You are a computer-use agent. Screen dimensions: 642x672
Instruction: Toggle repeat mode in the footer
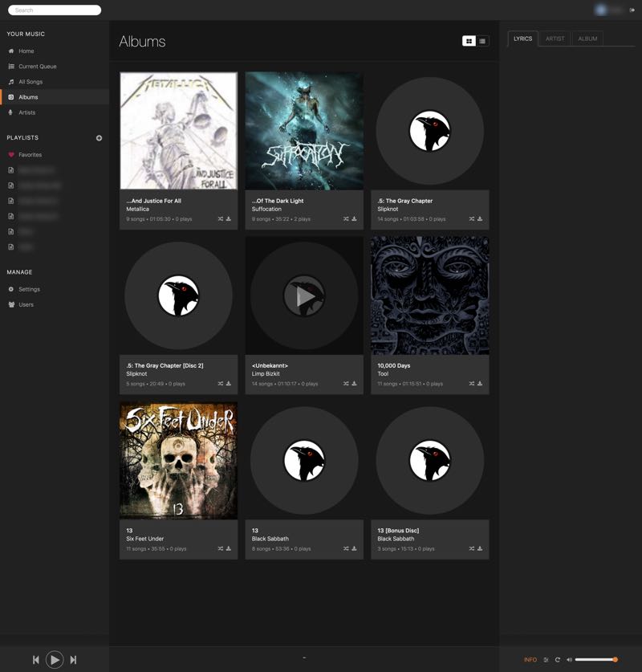tap(558, 660)
